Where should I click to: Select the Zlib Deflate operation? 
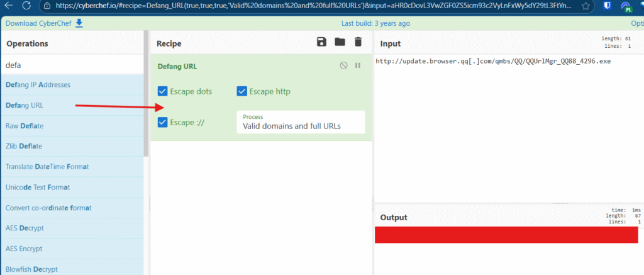pyautogui.click(x=72, y=146)
